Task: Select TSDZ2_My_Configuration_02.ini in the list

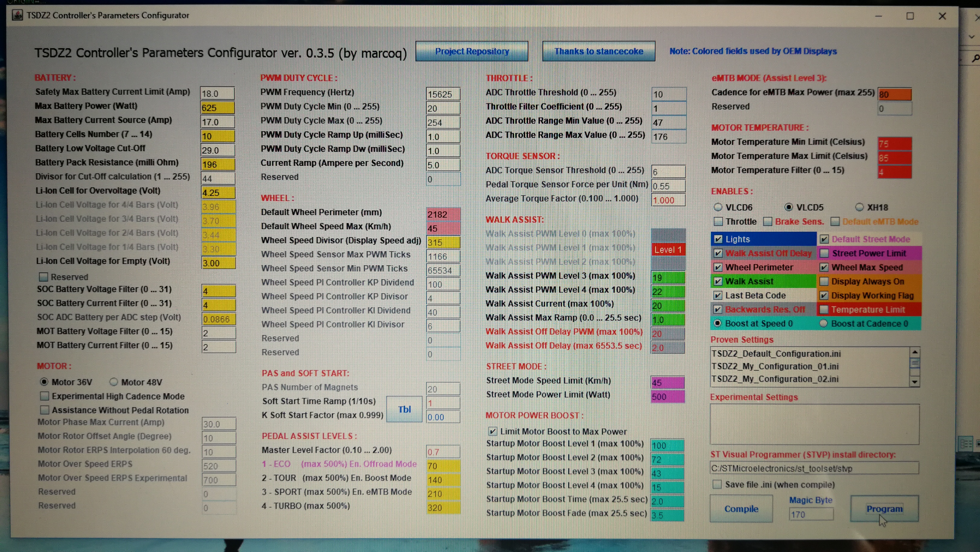Action: coord(775,379)
